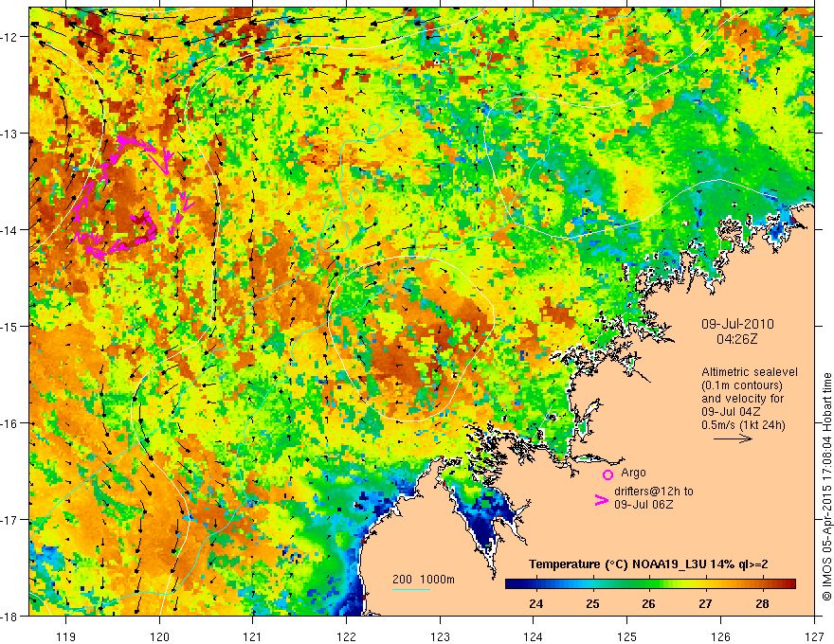Pick the green colorbar at 26
Image resolution: width=834 pixels, height=644 pixels.
[648, 584]
